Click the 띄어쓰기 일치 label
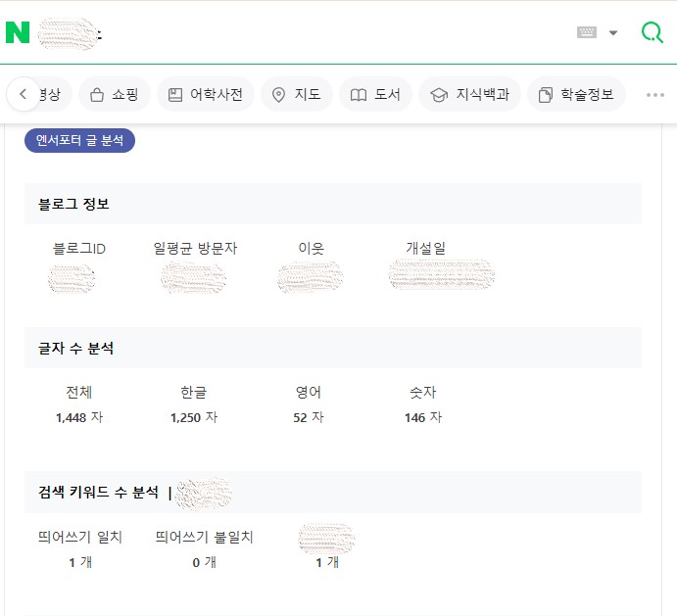 click(80, 537)
